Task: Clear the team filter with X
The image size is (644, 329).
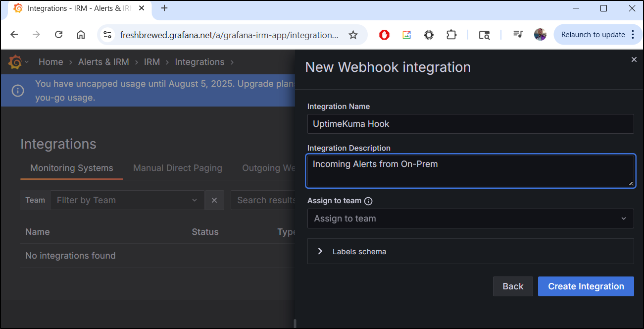Action: pyautogui.click(x=214, y=200)
